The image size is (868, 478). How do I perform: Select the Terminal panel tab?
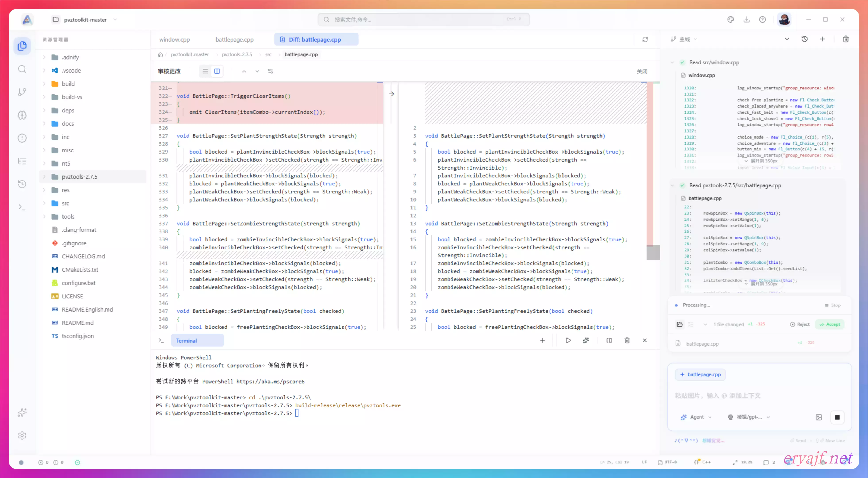[186, 340]
